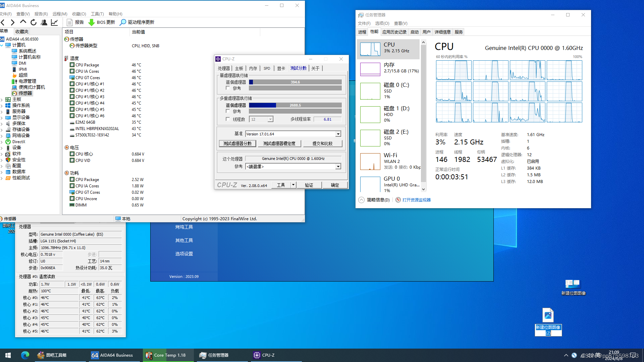
Task: Open Windows Start menu
Action: click(x=8, y=355)
